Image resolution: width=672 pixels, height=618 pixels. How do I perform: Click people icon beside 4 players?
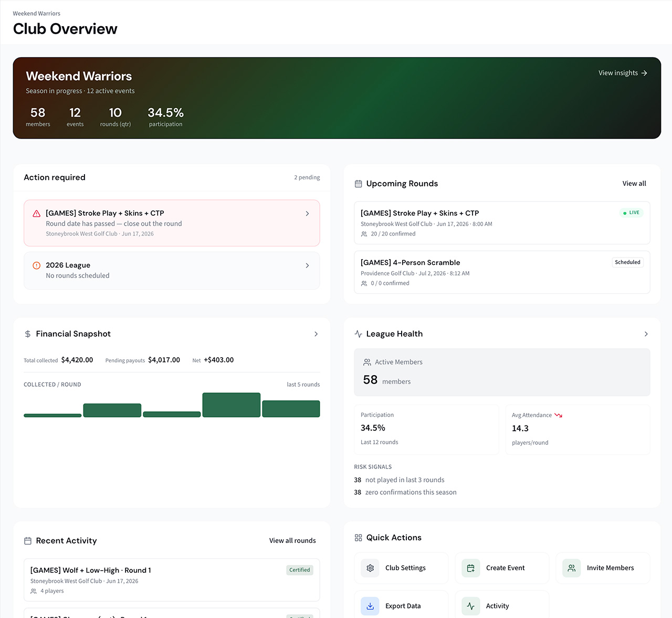point(34,591)
